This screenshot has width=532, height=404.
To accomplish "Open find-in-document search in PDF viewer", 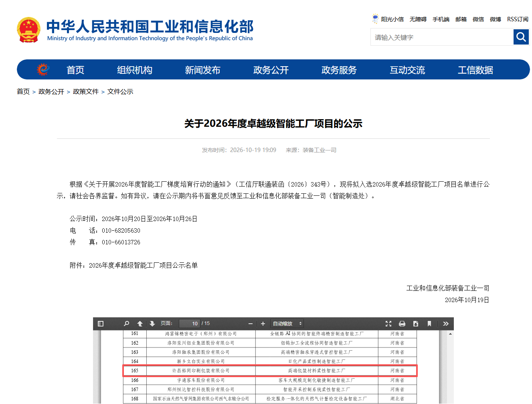I will tap(127, 324).
